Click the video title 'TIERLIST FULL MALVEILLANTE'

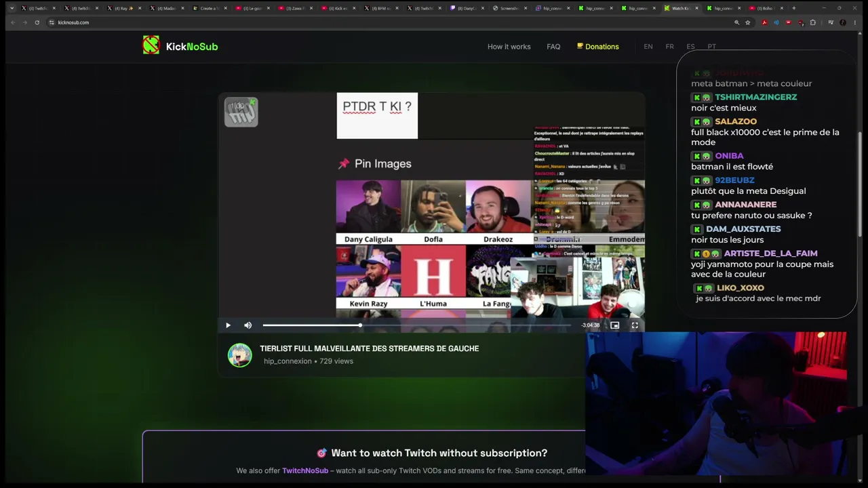tap(370, 348)
